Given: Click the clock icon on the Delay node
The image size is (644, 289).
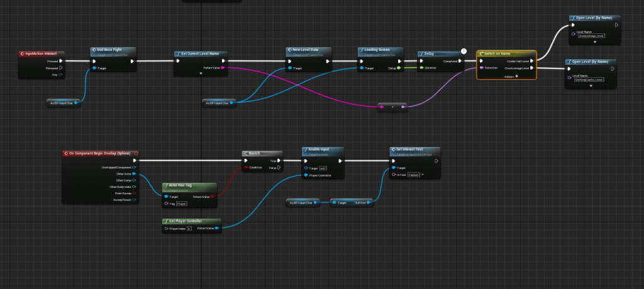Looking at the screenshot, I should click(463, 50).
